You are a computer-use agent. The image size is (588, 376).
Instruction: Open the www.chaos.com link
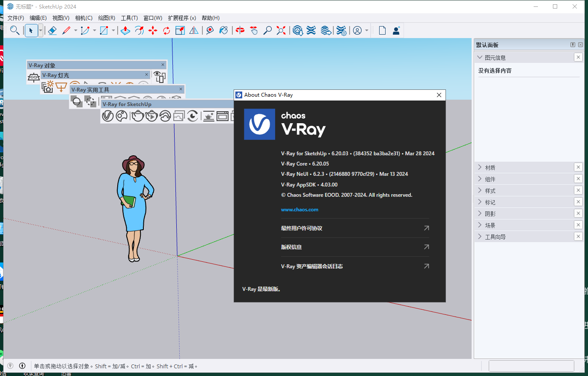coord(300,210)
